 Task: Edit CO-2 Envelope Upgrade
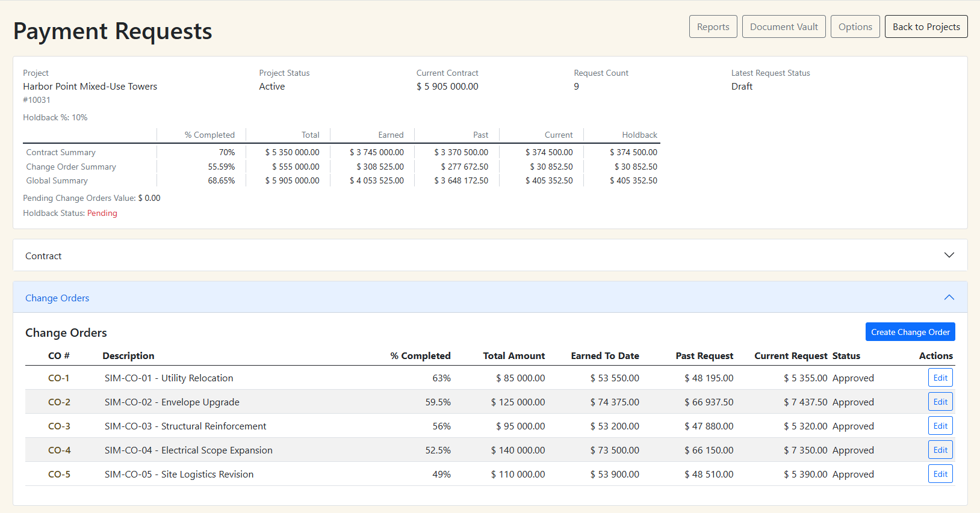tap(940, 402)
